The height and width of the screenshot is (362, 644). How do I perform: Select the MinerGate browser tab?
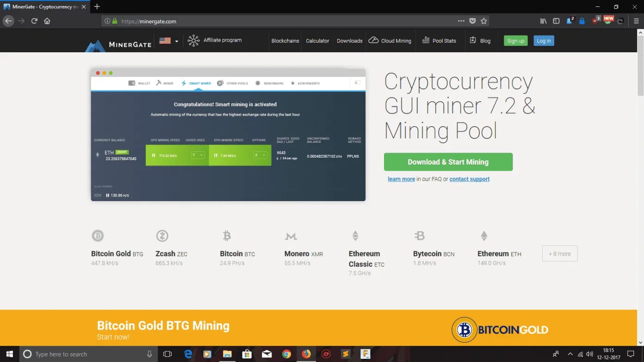coord(44,6)
